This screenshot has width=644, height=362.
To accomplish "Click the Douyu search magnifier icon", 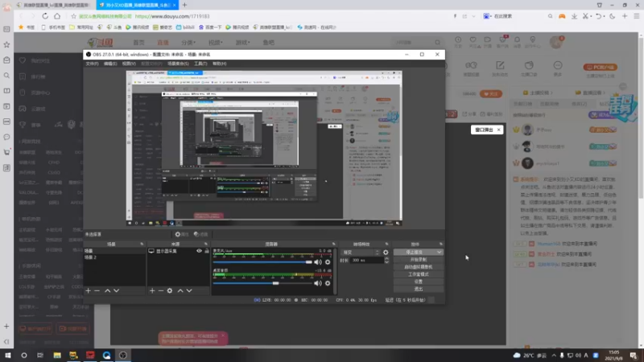I will pos(437,43).
